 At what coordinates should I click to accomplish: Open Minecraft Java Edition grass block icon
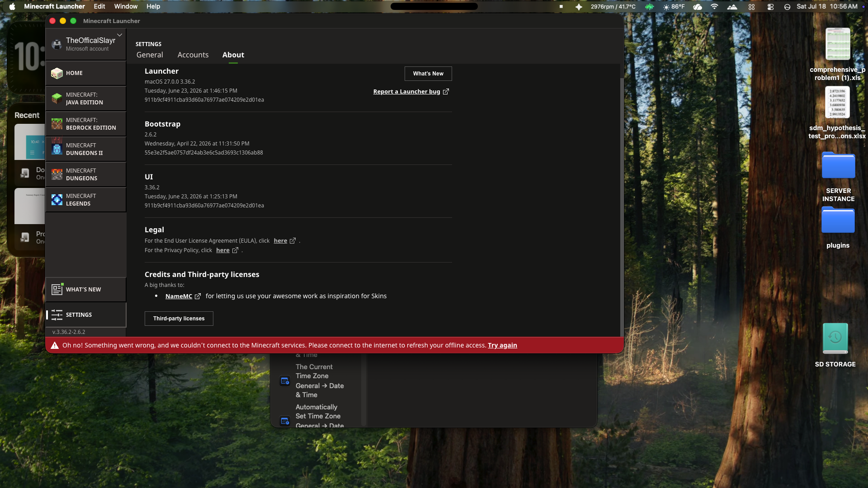(57, 98)
